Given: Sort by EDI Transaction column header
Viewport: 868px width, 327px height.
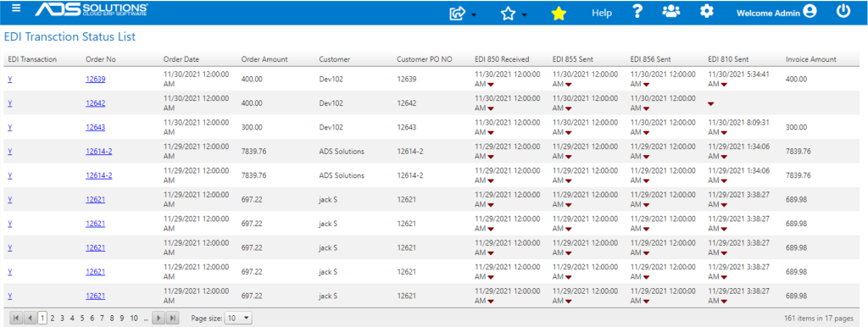Looking at the screenshot, I should click(32, 59).
